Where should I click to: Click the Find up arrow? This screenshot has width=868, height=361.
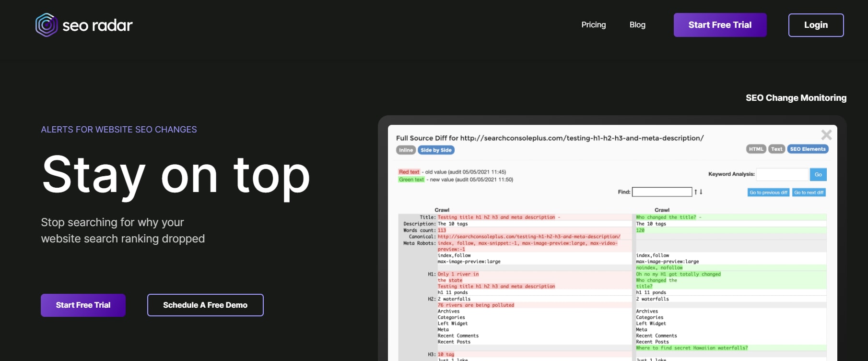click(696, 192)
